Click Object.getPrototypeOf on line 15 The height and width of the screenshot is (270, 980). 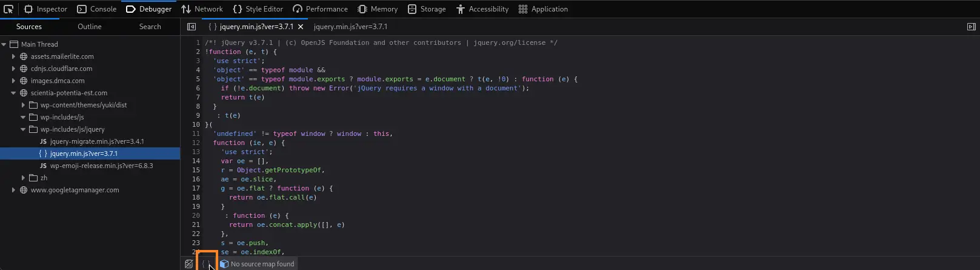281,170
